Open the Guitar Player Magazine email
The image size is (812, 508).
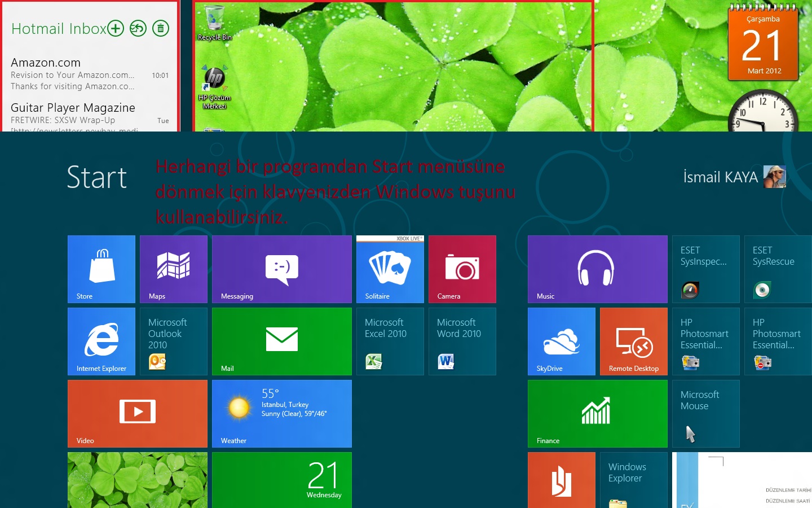pyautogui.click(x=90, y=117)
